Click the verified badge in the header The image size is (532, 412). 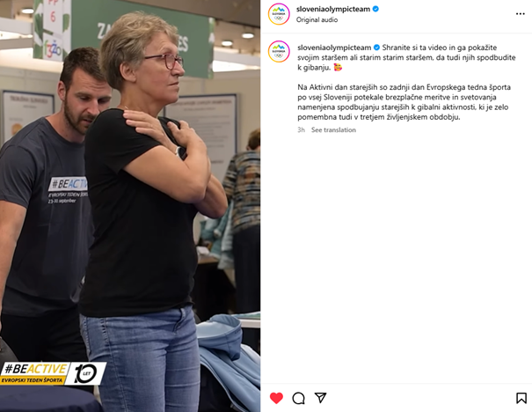tap(375, 9)
